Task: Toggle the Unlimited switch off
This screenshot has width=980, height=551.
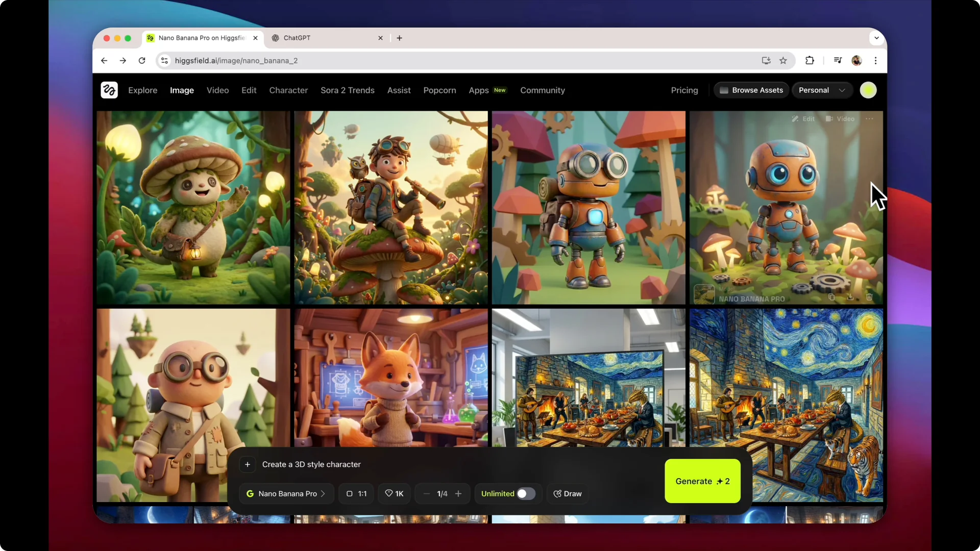Action: pyautogui.click(x=524, y=493)
